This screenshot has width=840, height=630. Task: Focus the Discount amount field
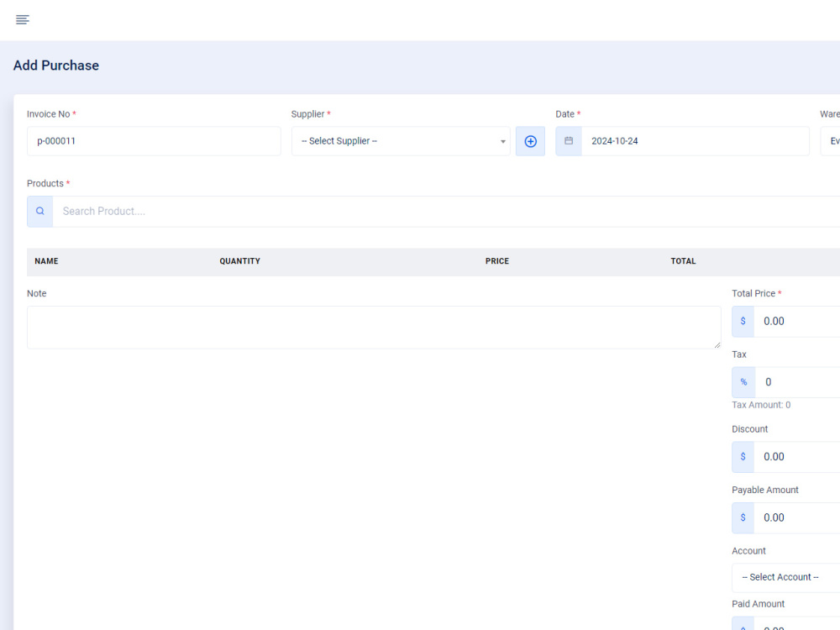tap(797, 457)
